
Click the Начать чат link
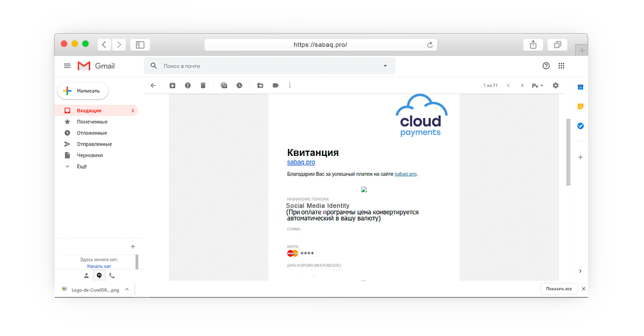99,266
